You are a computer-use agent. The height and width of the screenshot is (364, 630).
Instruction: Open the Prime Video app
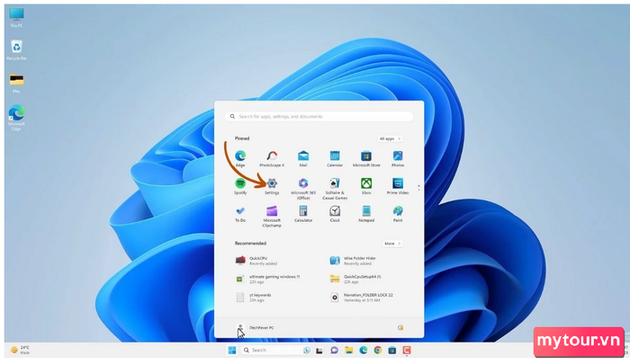tap(398, 186)
